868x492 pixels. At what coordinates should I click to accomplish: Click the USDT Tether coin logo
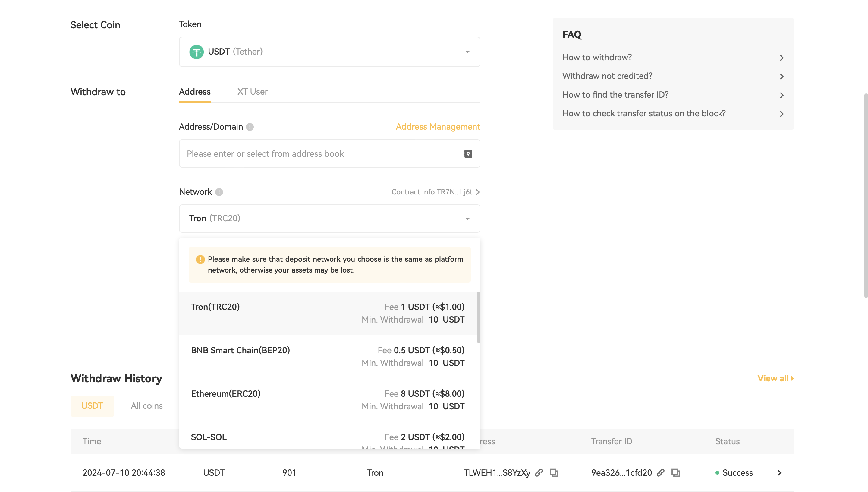coord(196,52)
